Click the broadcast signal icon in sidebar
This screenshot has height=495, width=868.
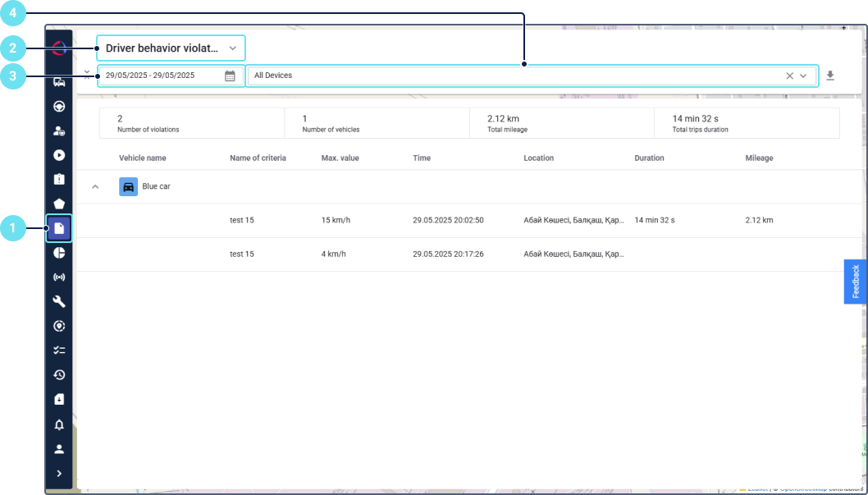(x=59, y=277)
